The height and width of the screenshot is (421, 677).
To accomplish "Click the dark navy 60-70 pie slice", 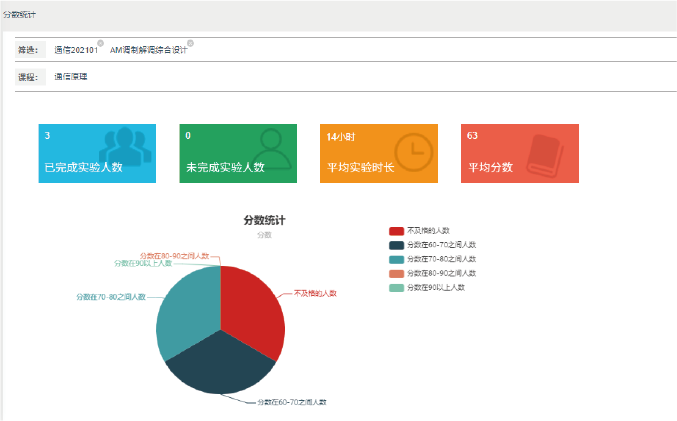I will click(220, 365).
